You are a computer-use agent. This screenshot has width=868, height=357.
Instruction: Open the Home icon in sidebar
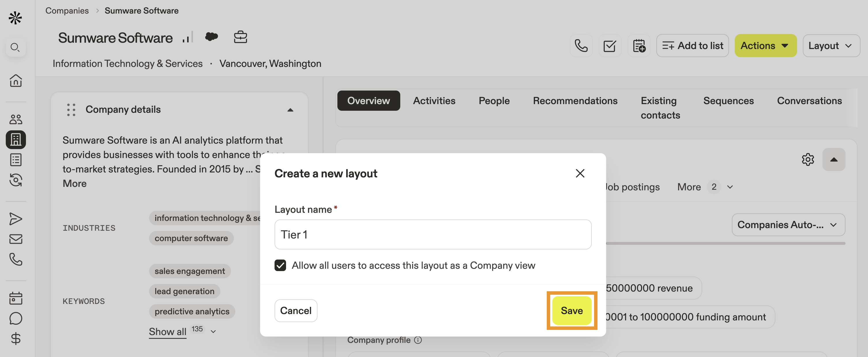click(x=16, y=80)
